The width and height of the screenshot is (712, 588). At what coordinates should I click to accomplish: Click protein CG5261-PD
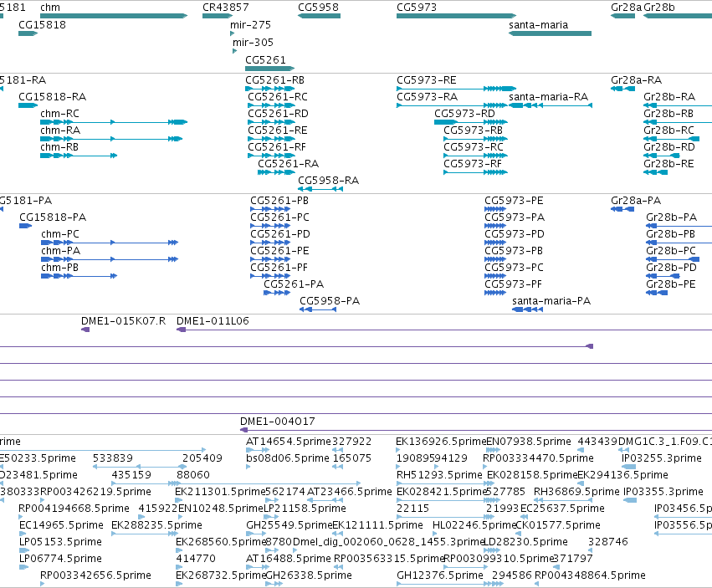click(x=270, y=243)
